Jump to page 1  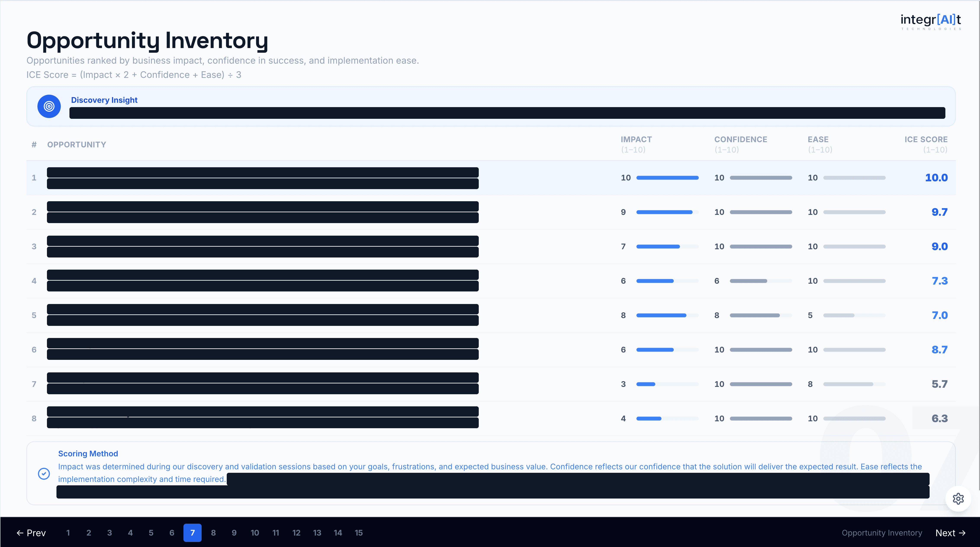click(68, 533)
